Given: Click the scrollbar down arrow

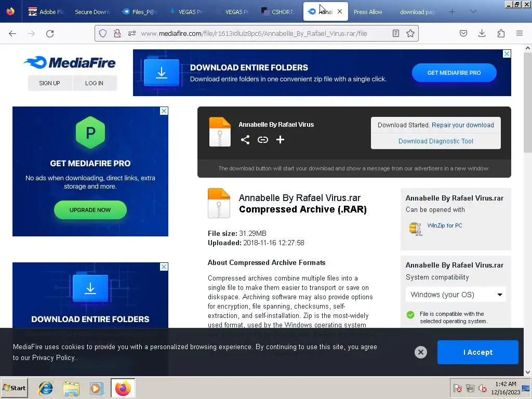Looking at the screenshot, I should (x=528, y=372).
